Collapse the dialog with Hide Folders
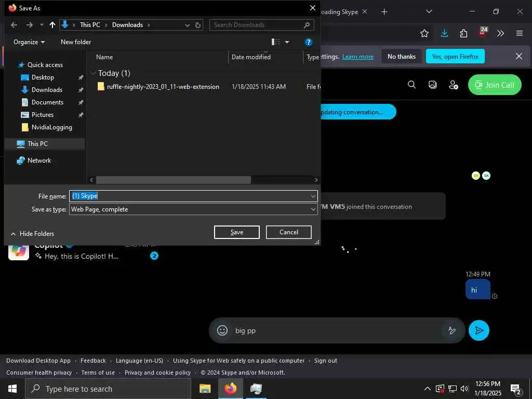This screenshot has height=399, width=532. (32, 234)
